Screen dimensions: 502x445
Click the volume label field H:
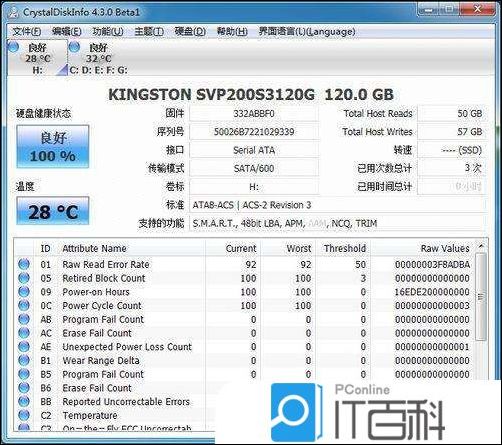point(254,187)
